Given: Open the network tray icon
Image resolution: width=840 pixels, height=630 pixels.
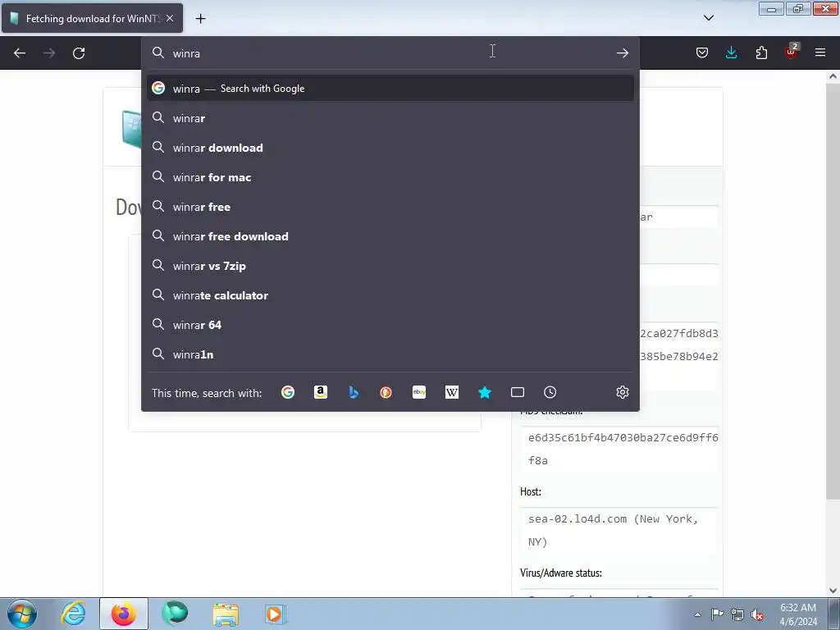Looking at the screenshot, I should coord(737,614).
